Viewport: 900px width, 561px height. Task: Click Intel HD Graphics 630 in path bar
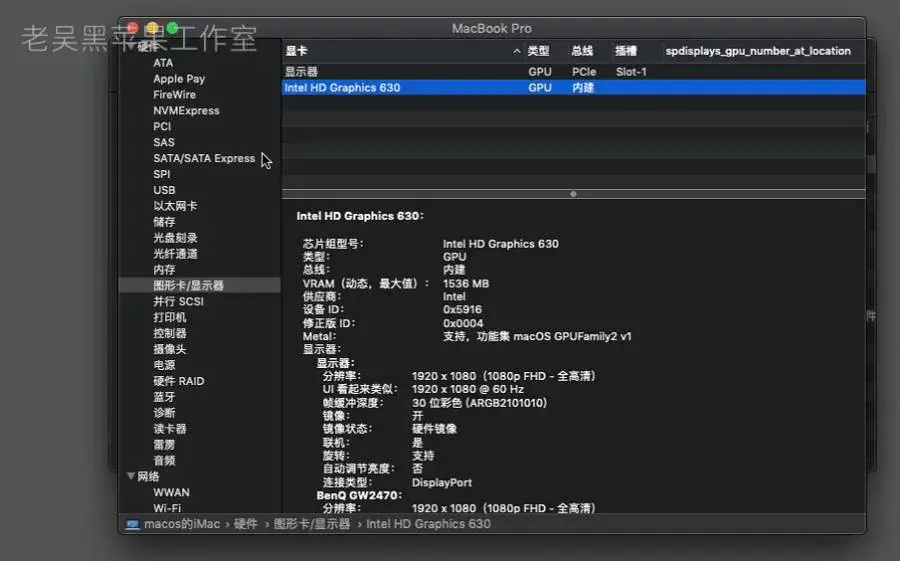[x=428, y=524]
